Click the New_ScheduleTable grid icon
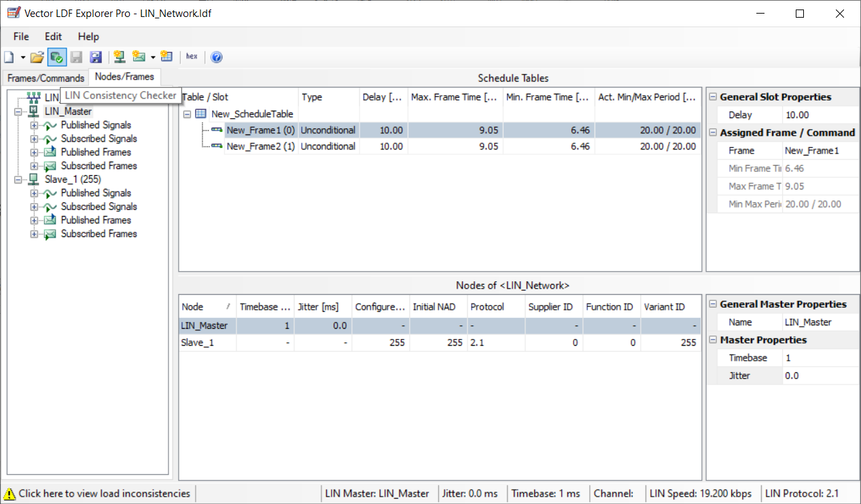Image resolution: width=861 pixels, height=504 pixels. click(x=200, y=114)
